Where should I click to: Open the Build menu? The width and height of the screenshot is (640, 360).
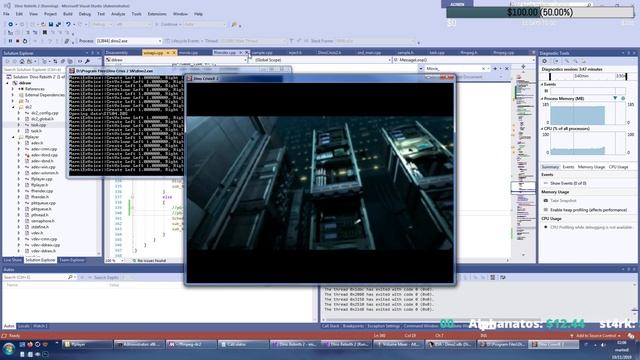(x=68, y=14)
